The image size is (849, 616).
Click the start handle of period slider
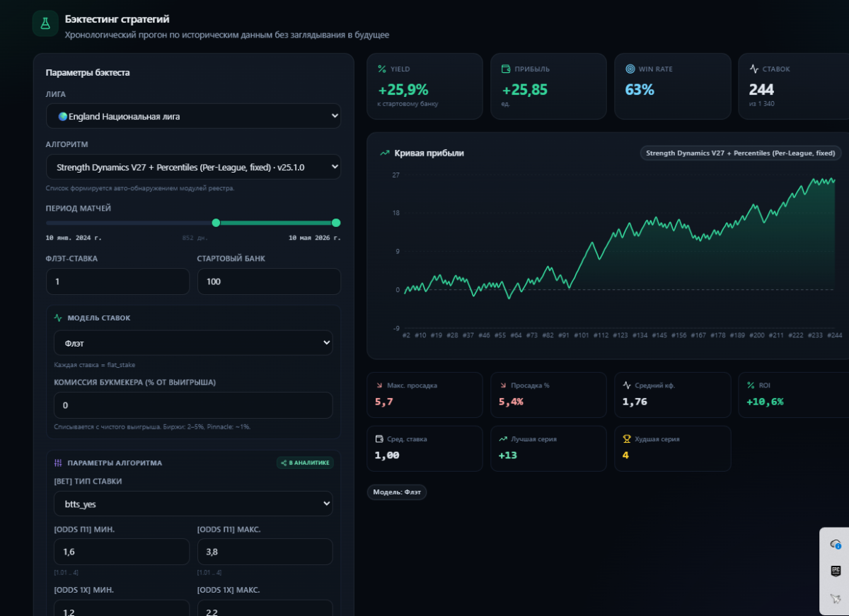[x=216, y=223]
